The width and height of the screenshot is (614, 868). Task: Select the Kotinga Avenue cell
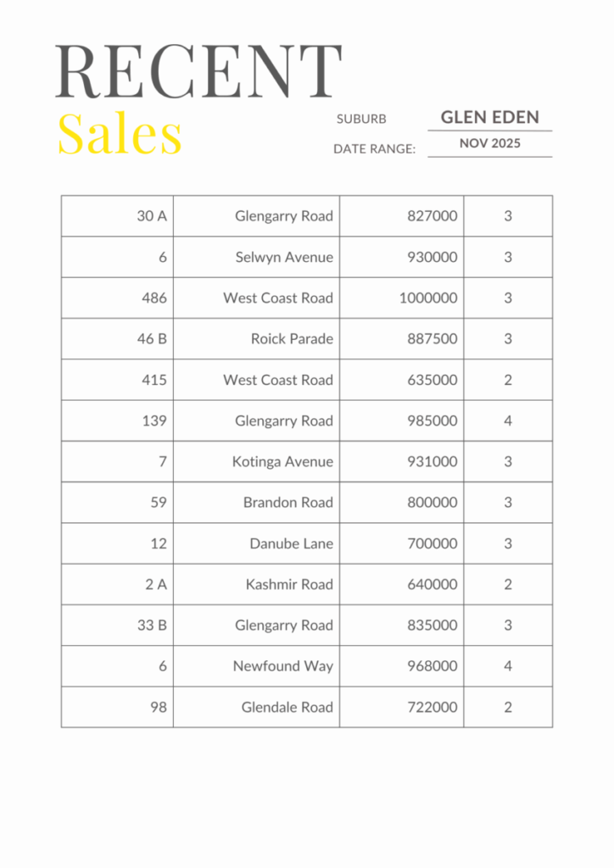[x=282, y=462]
